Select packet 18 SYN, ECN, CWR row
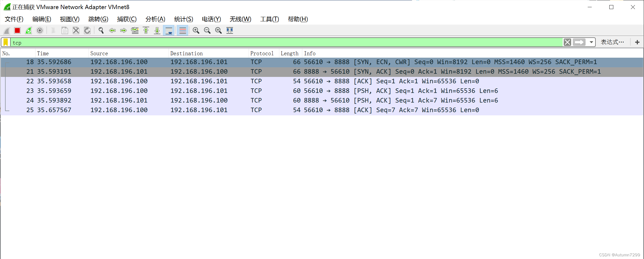This screenshot has width=644, height=259. tap(322, 62)
